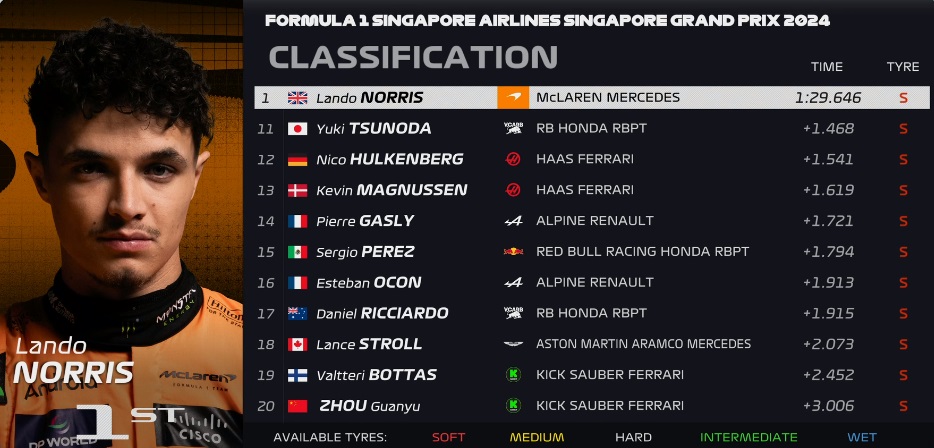Click the TYRE column header
Image resolution: width=934 pixels, height=448 pixels.
click(x=902, y=67)
